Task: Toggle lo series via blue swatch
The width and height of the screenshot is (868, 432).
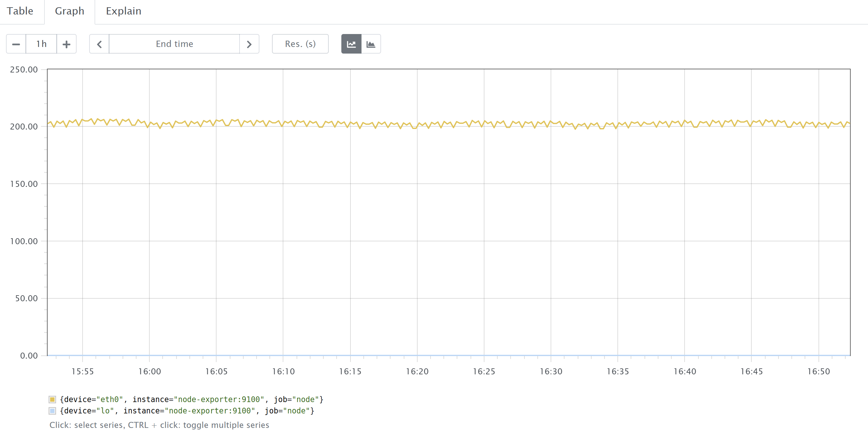Action: (x=52, y=411)
